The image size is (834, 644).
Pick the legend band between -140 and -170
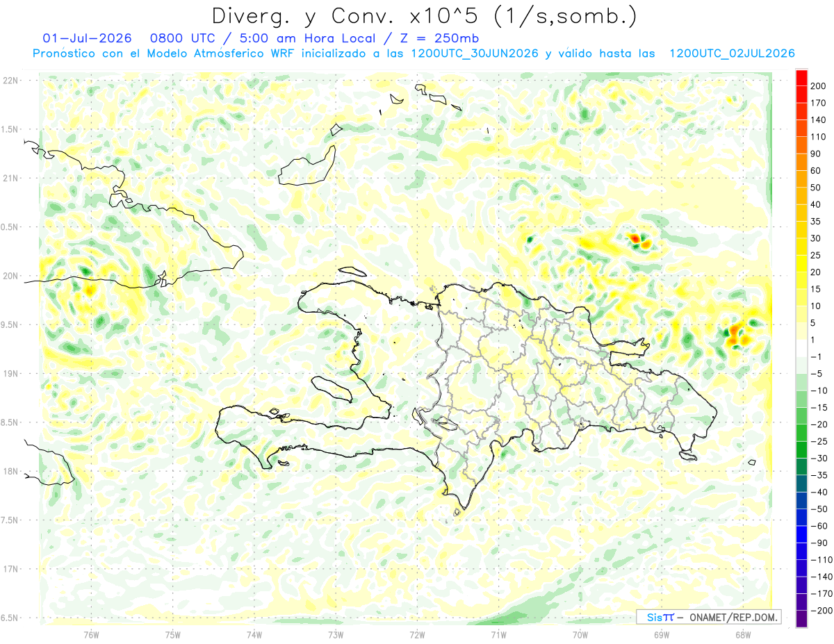[801, 586]
